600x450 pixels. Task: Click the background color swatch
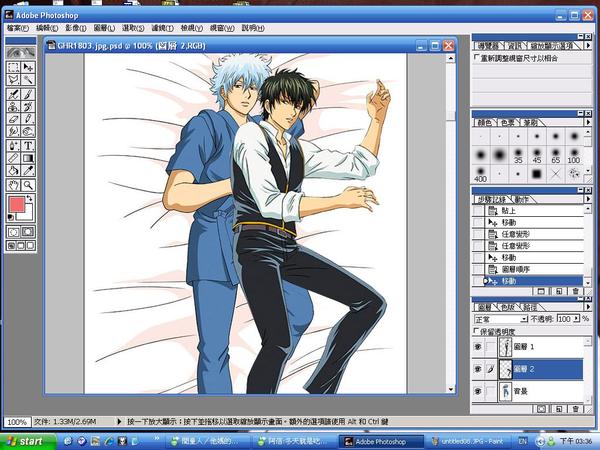tap(28, 214)
